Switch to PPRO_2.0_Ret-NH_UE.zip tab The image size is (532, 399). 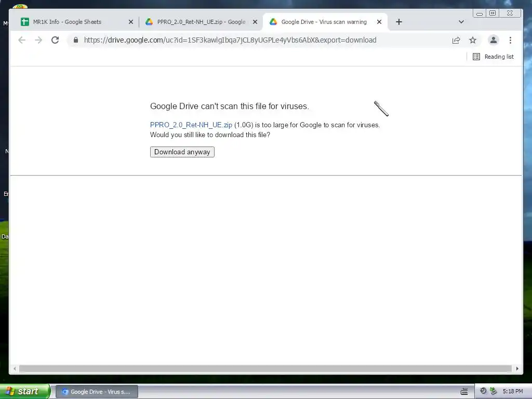click(x=201, y=22)
